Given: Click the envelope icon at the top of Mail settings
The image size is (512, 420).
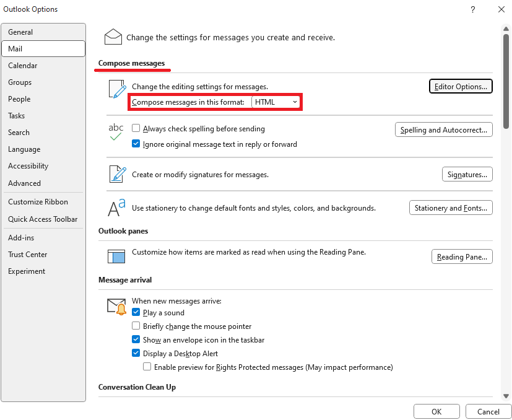Looking at the screenshot, I should pyautogui.click(x=113, y=37).
